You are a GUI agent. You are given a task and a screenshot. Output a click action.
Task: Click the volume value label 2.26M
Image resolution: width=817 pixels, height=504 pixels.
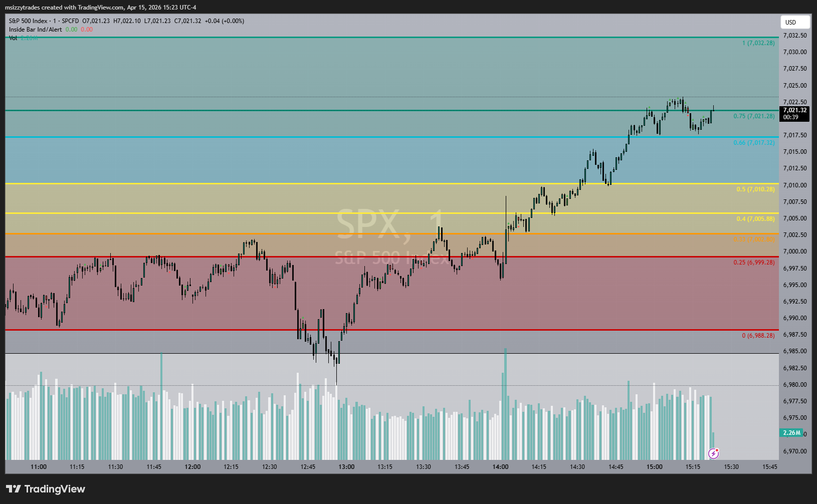(791, 433)
